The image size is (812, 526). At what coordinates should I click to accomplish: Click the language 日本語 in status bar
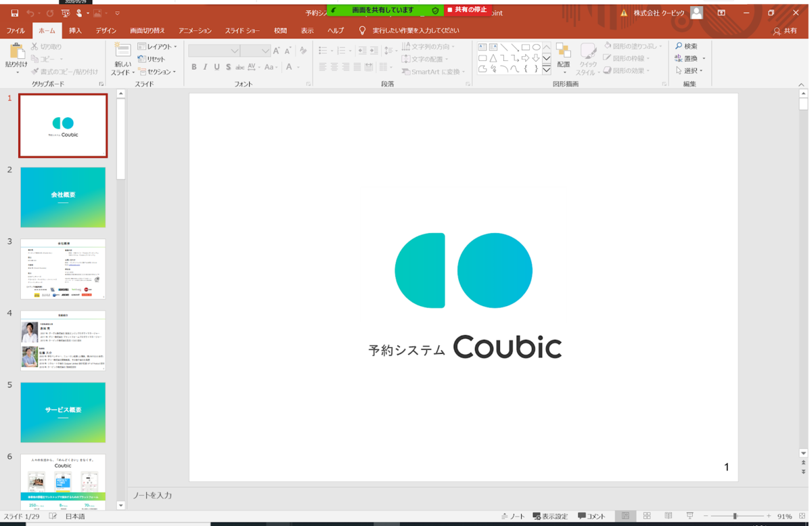pyautogui.click(x=75, y=516)
